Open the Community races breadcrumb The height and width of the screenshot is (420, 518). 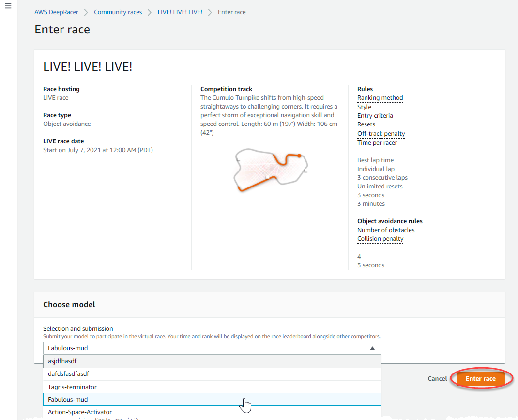pyautogui.click(x=118, y=12)
